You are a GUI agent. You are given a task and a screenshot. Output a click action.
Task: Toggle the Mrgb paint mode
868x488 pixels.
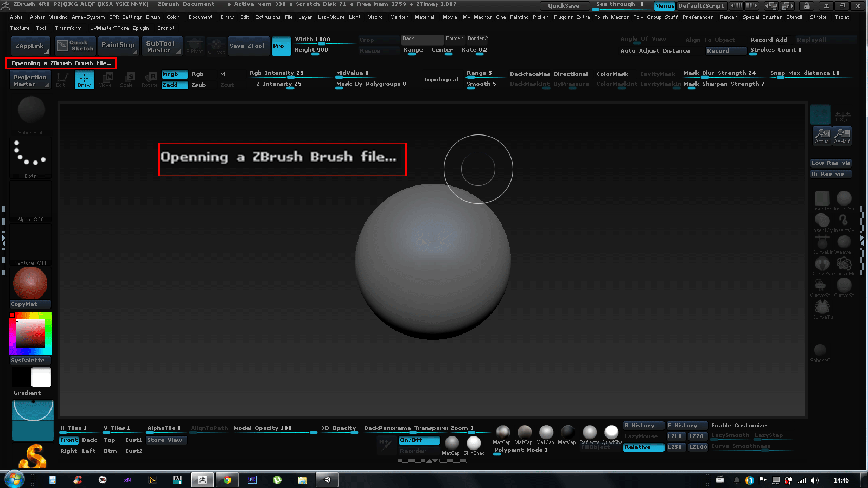pos(175,74)
